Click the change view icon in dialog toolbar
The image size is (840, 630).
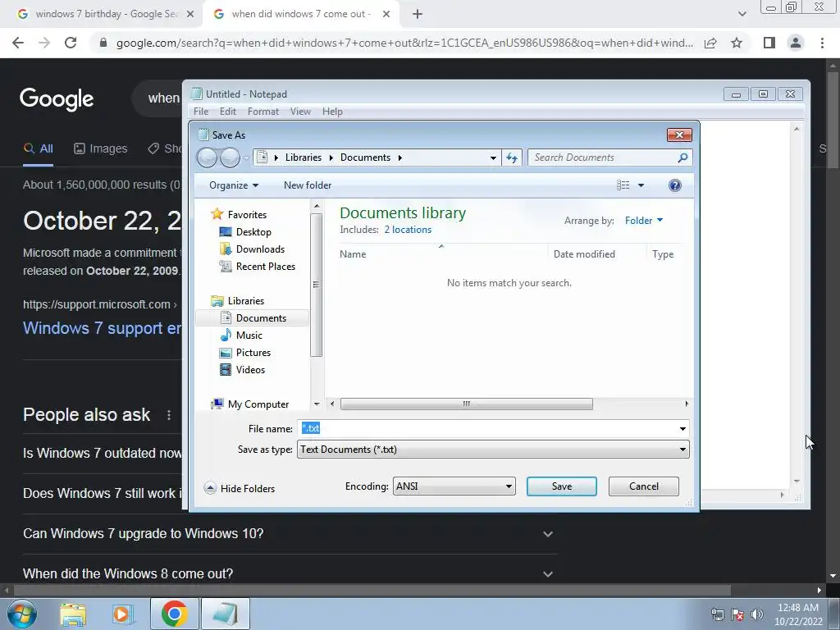623,185
